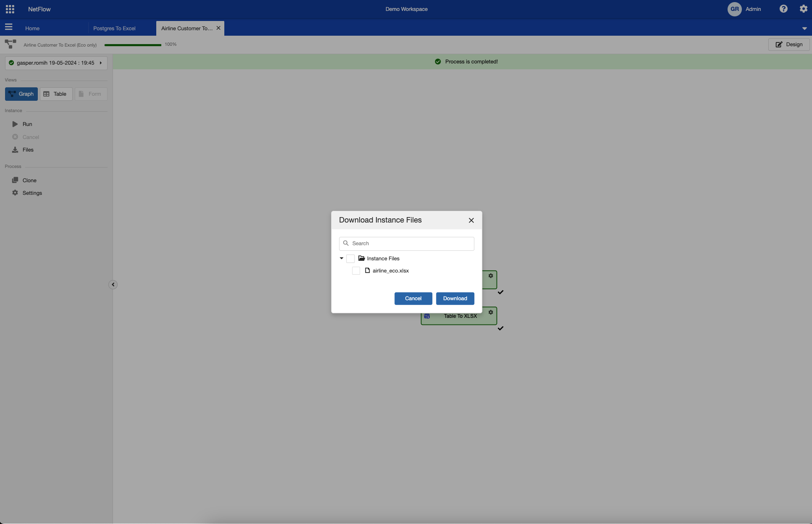The height and width of the screenshot is (524, 812).
Task: Click the hamburger menu icon
Action: pyautogui.click(x=8, y=27)
